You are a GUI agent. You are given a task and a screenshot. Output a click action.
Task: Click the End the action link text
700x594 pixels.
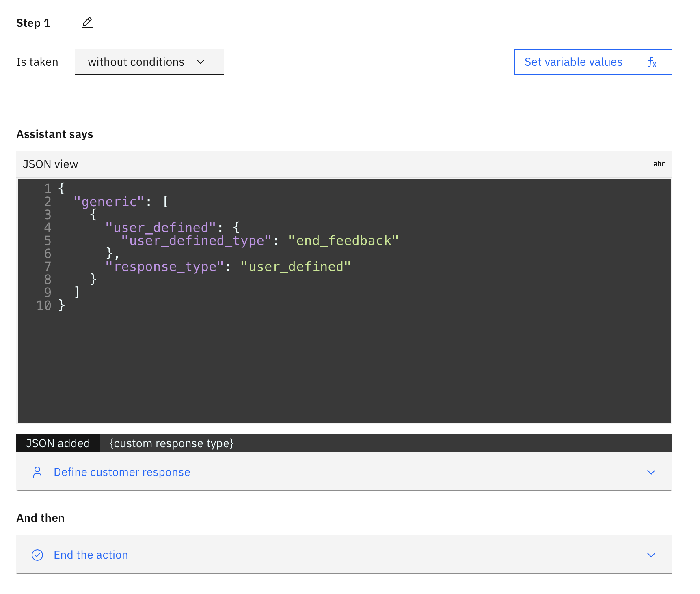coord(91,555)
